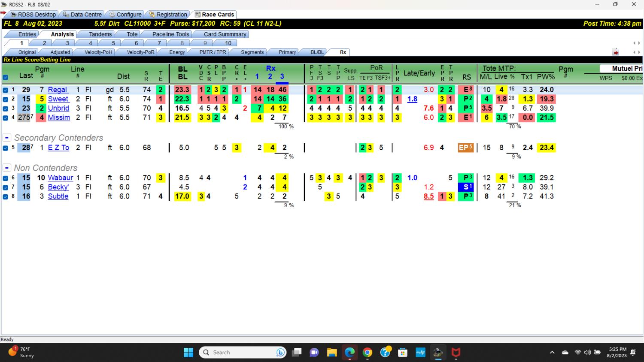Switch to the Velocity-PoR view tab
The image size is (644, 362).
[x=140, y=52]
